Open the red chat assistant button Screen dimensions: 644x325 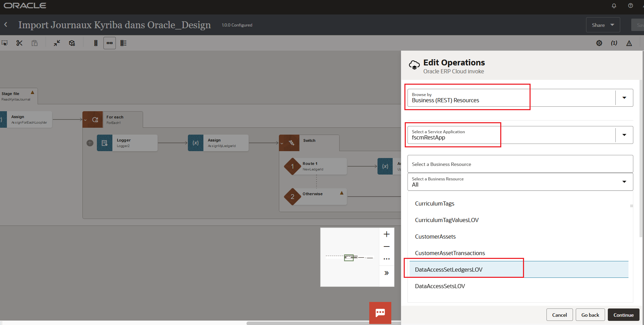[x=380, y=313]
